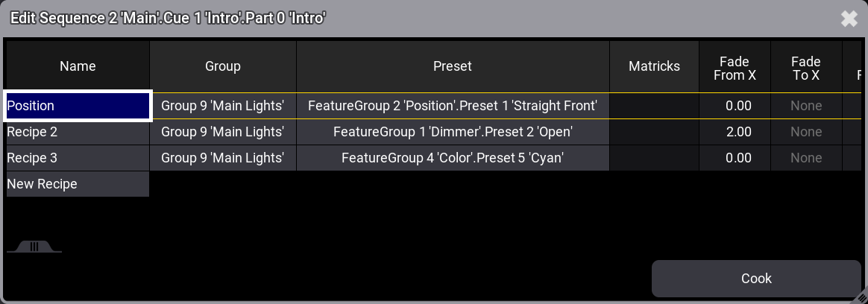Screen dimensions: 868x304
Task: Click the resize grip icon in corner
Action: click(x=860, y=298)
